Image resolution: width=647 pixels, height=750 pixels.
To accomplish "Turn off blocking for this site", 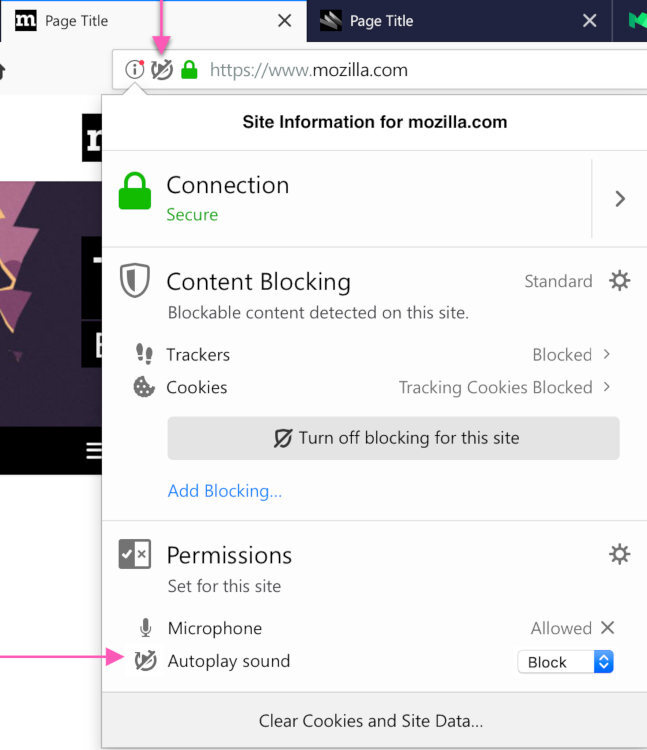I will 394,438.
